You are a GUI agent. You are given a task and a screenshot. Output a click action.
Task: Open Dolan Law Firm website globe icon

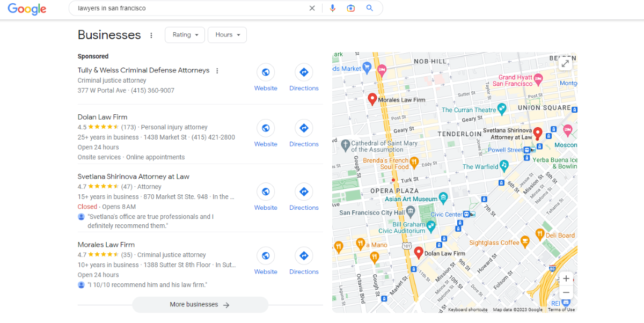point(266,128)
